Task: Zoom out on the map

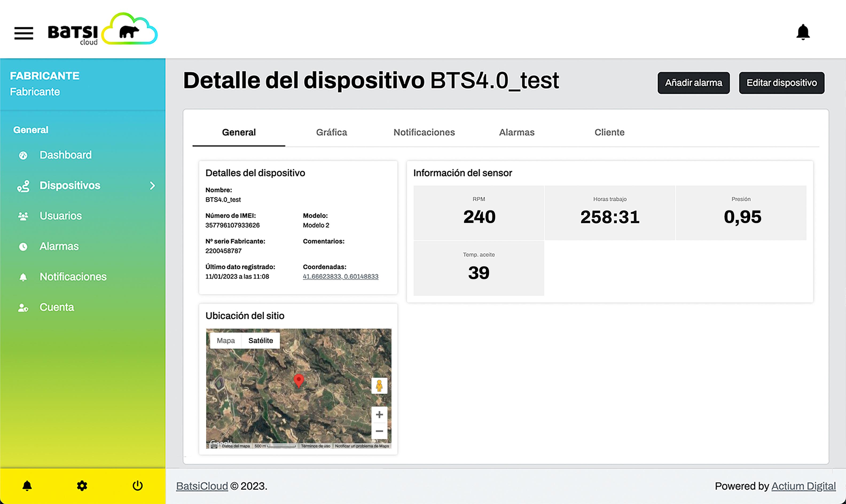Action: (379, 431)
